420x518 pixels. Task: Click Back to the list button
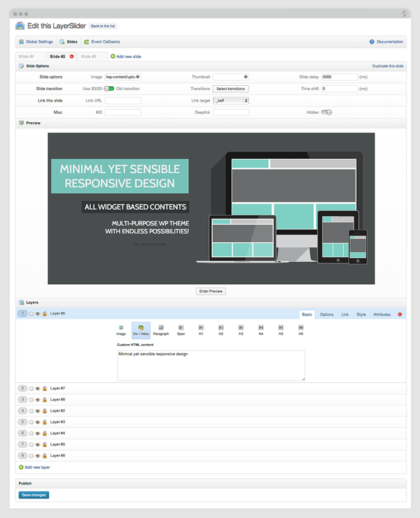(103, 26)
